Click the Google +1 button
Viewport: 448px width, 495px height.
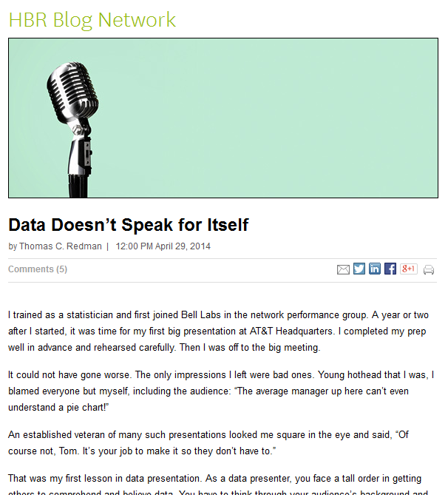pyautogui.click(x=409, y=269)
